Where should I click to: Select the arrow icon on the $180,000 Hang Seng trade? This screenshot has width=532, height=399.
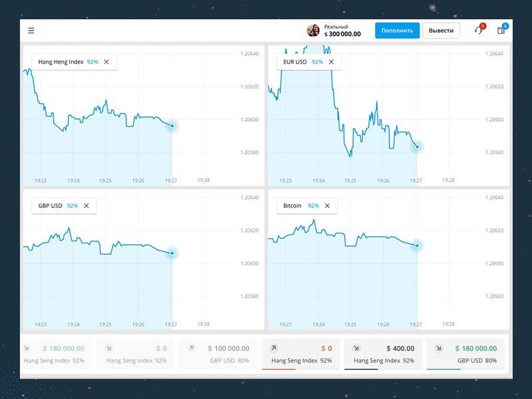[x=27, y=347]
